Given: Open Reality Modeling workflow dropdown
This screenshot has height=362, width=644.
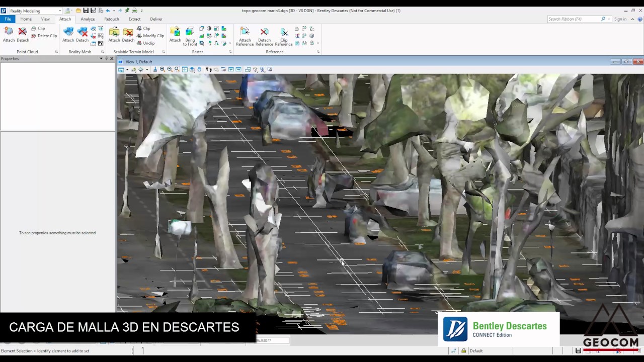Looking at the screenshot, I should pos(60,11).
